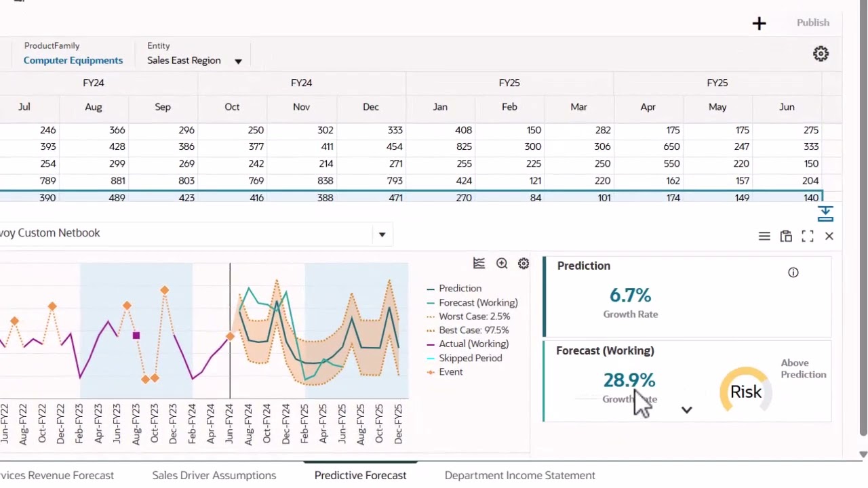Toggle Best Case: 97.5% legend entry
Viewport: 868px width, 488px height.
pos(468,330)
